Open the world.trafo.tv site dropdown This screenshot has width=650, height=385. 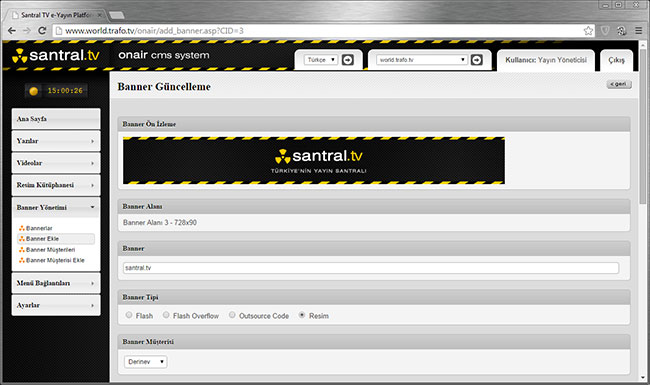(422, 60)
